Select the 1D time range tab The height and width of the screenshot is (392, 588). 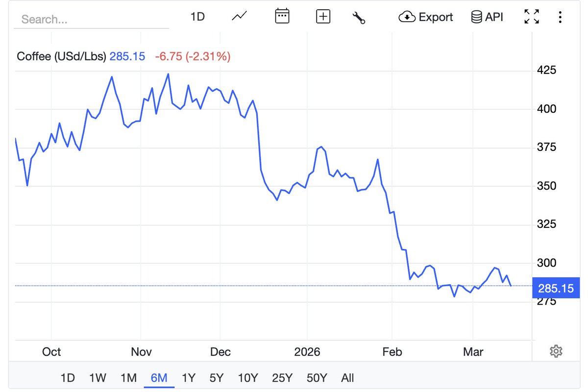[68, 378]
